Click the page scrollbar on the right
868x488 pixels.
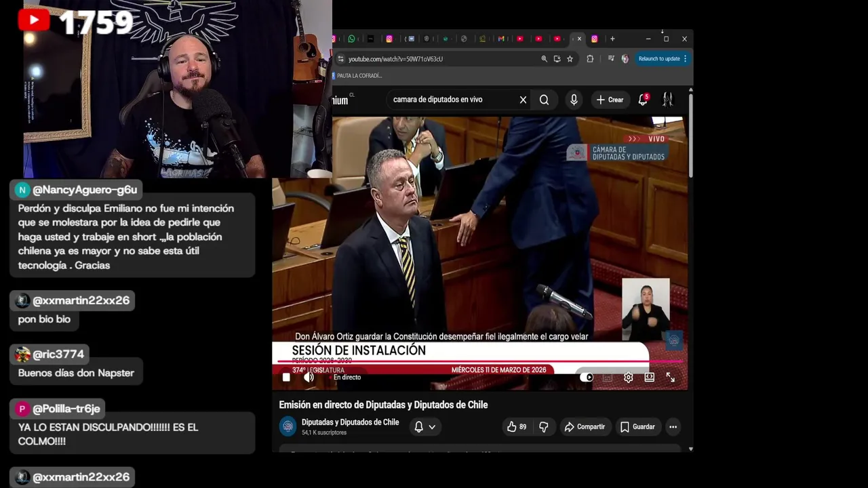click(690, 136)
